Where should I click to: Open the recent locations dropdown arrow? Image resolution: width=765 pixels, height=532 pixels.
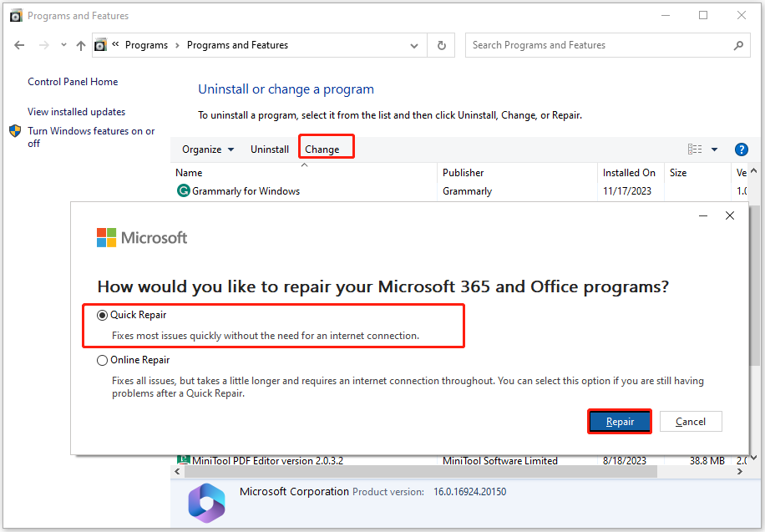[63, 45]
